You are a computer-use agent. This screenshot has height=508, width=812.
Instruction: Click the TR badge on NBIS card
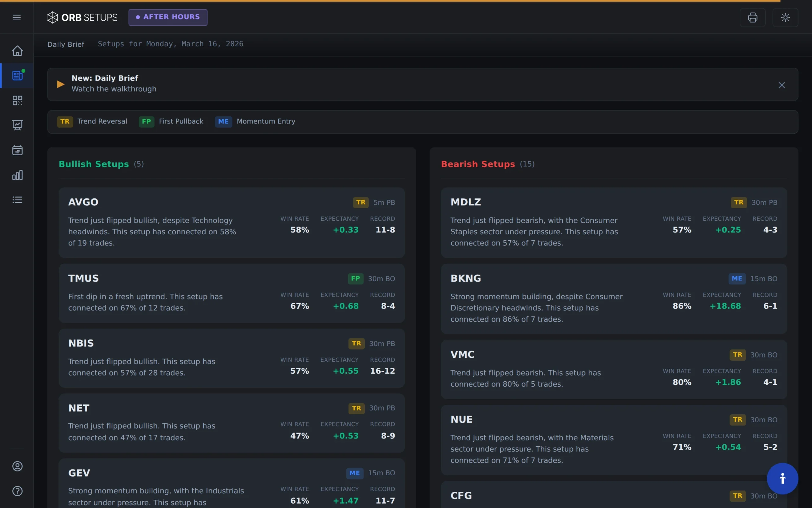356,343
